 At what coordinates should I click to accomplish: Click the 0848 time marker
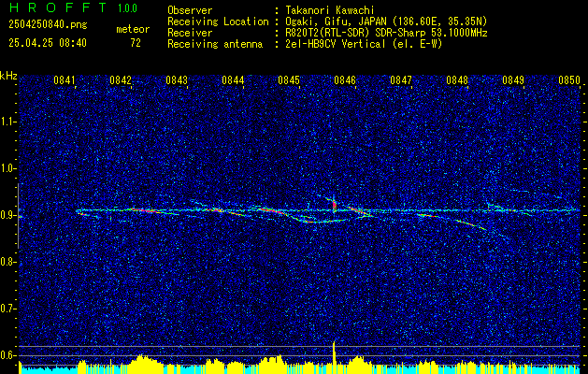pos(457,80)
